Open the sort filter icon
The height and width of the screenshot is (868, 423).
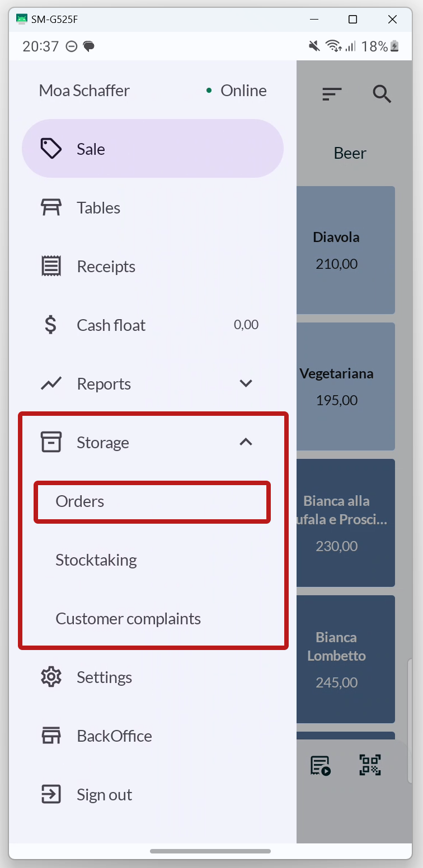pyautogui.click(x=332, y=94)
